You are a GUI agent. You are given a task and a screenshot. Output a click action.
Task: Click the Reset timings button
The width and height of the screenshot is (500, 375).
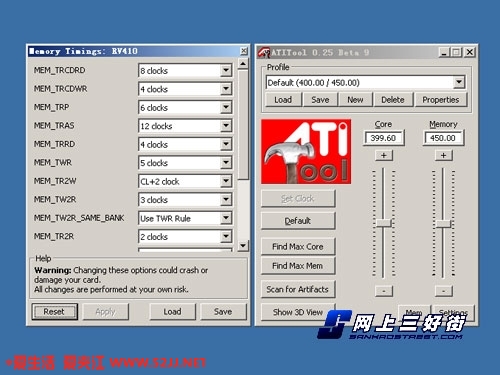[x=55, y=312]
